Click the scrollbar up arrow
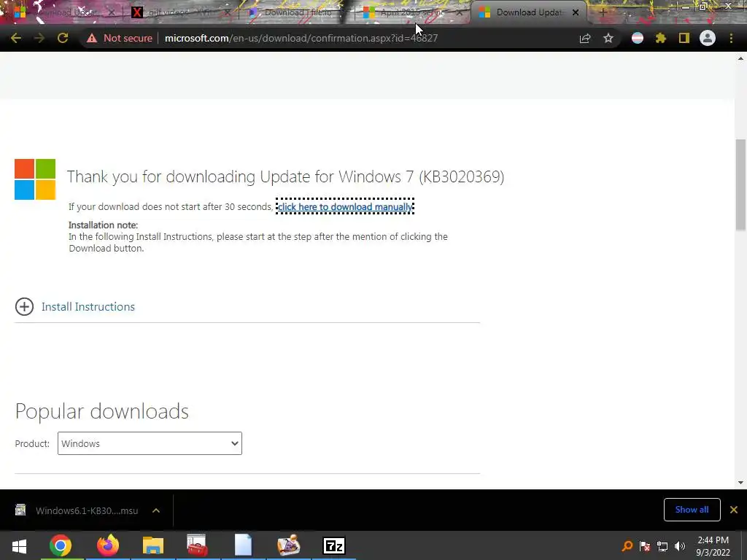The width and height of the screenshot is (747, 560). coord(740,58)
